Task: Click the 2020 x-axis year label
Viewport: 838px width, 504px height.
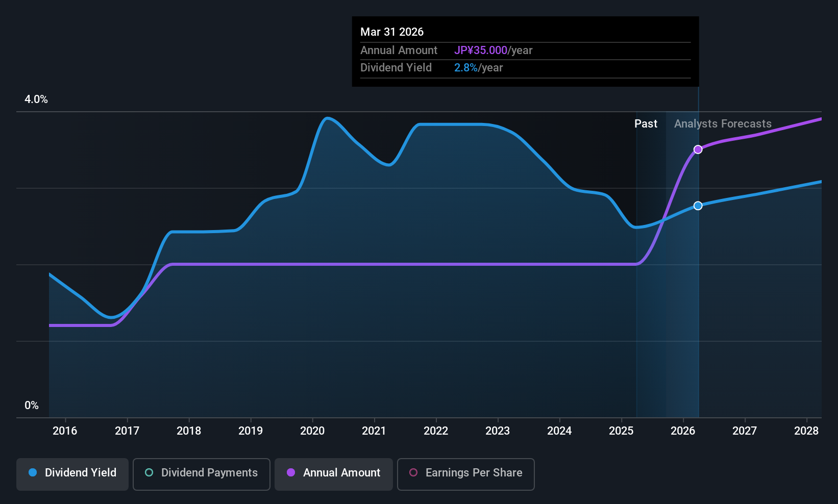Action: click(312, 431)
